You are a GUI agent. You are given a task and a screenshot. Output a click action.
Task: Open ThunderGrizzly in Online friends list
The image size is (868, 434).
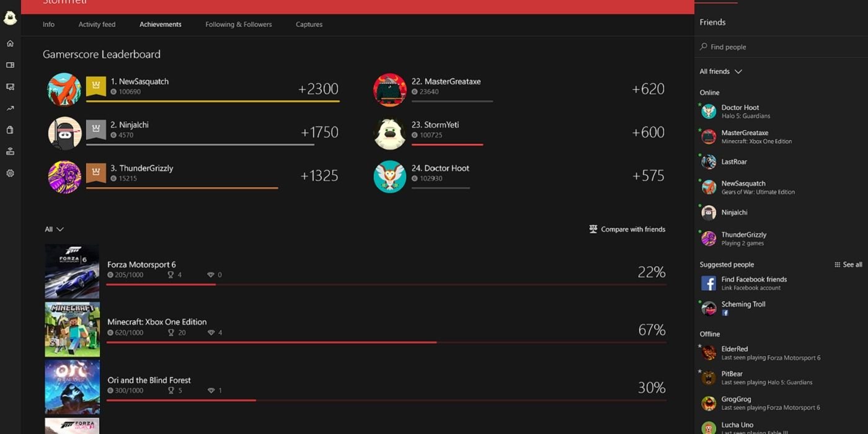tap(781, 238)
